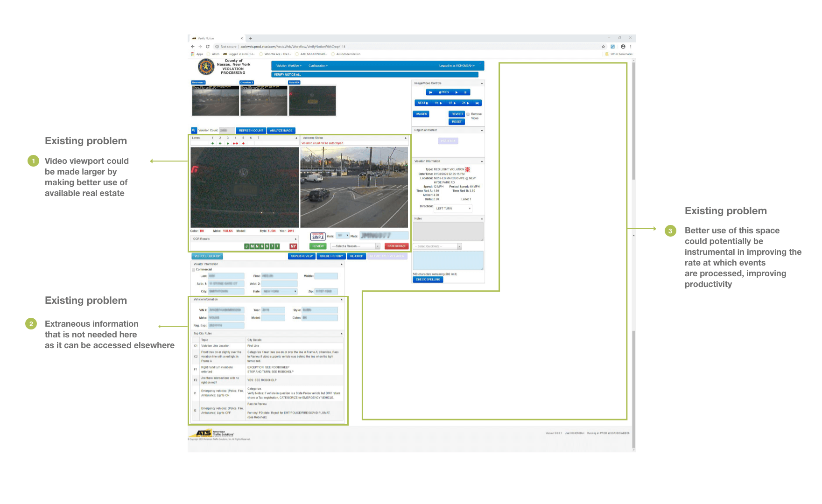Open the violator State dropdown

click(279, 291)
